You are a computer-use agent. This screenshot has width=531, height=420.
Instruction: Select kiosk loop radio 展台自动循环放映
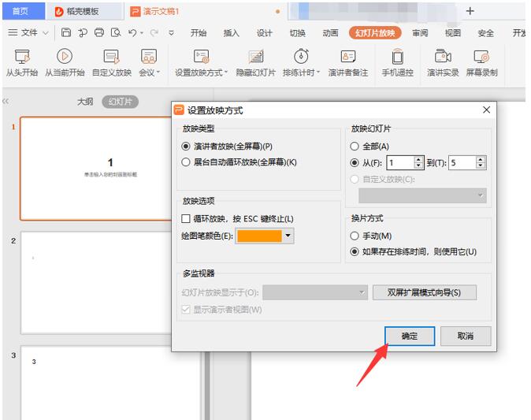(x=186, y=162)
